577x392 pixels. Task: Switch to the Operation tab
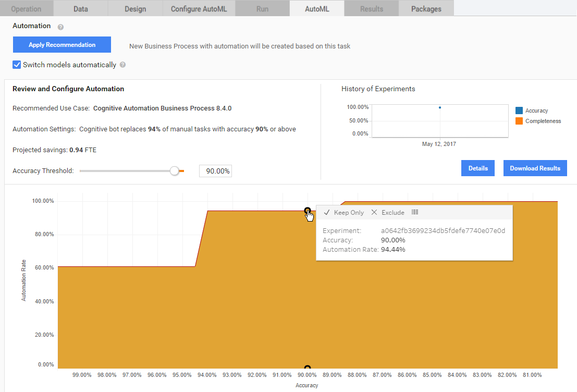coord(26,9)
